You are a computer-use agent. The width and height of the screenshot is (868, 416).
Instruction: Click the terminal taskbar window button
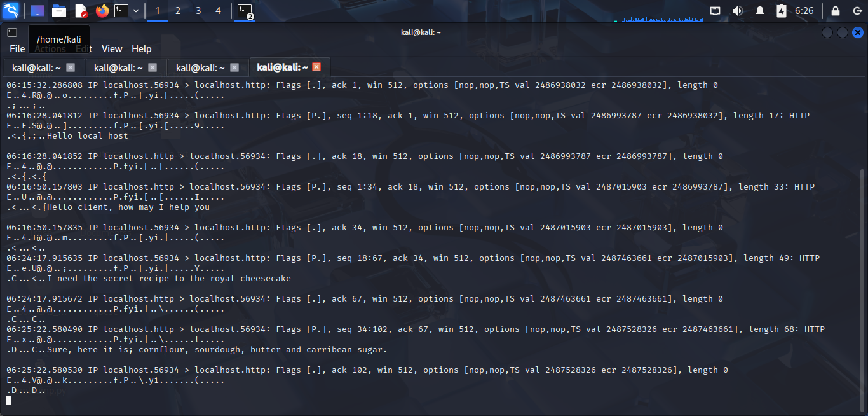(x=245, y=11)
